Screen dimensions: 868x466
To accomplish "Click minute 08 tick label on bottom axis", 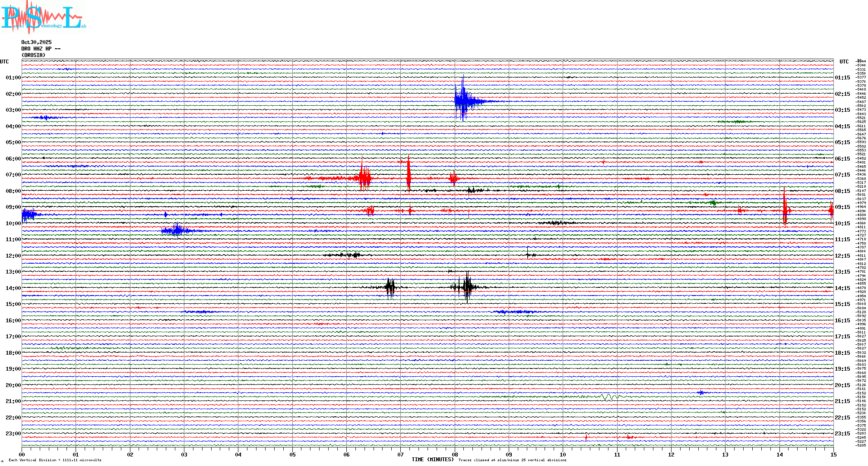I will pyautogui.click(x=455, y=454).
